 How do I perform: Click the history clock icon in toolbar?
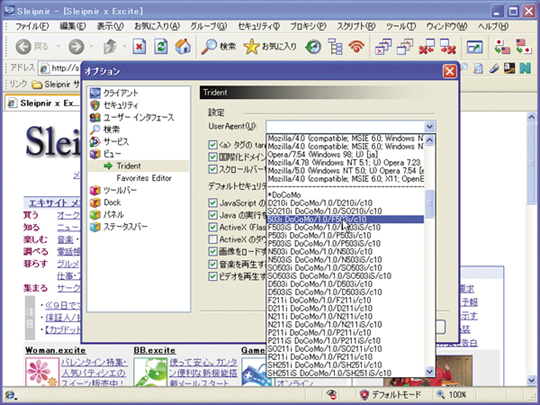point(313,46)
